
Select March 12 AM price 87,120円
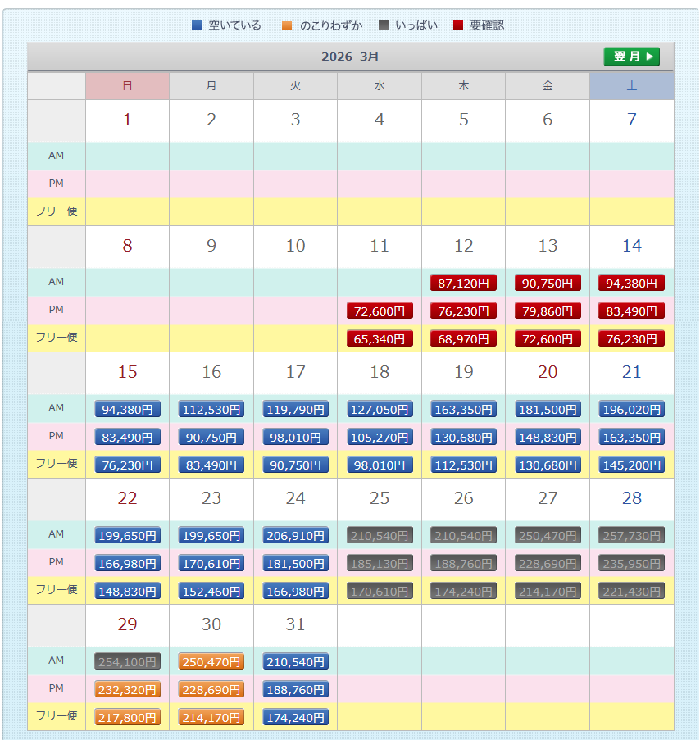(x=463, y=284)
